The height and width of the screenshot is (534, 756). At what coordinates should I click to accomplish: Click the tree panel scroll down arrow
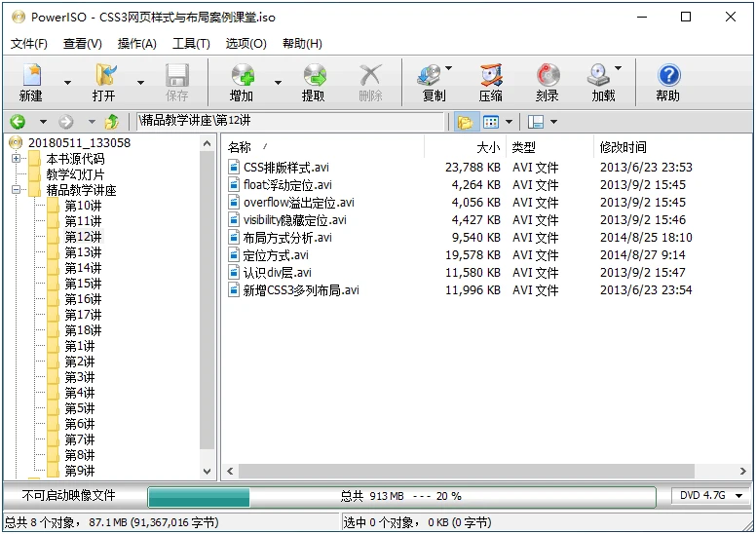point(208,472)
